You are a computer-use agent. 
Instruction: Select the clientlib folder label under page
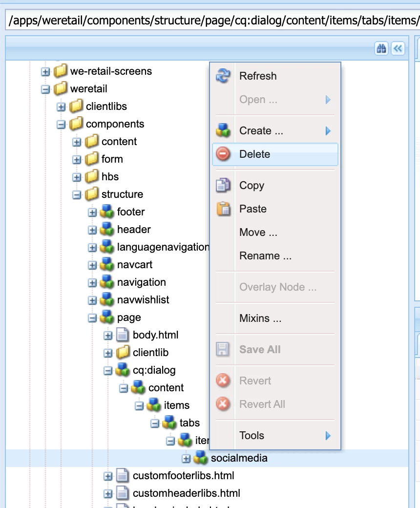(x=150, y=352)
